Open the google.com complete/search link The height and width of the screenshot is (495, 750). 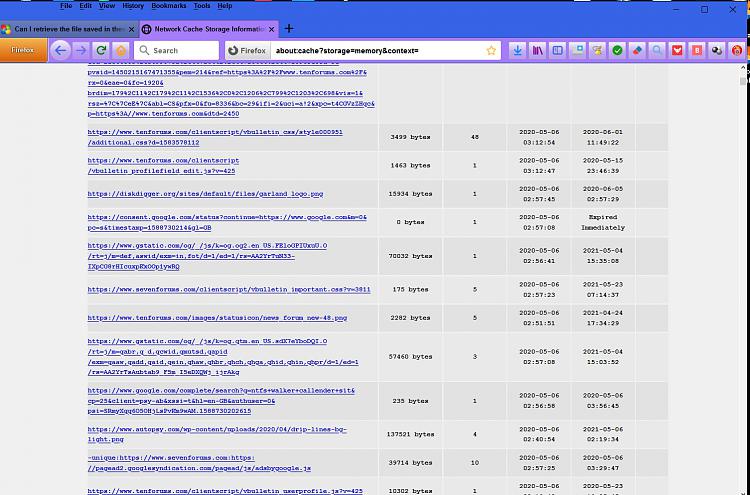tap(221, 401)
